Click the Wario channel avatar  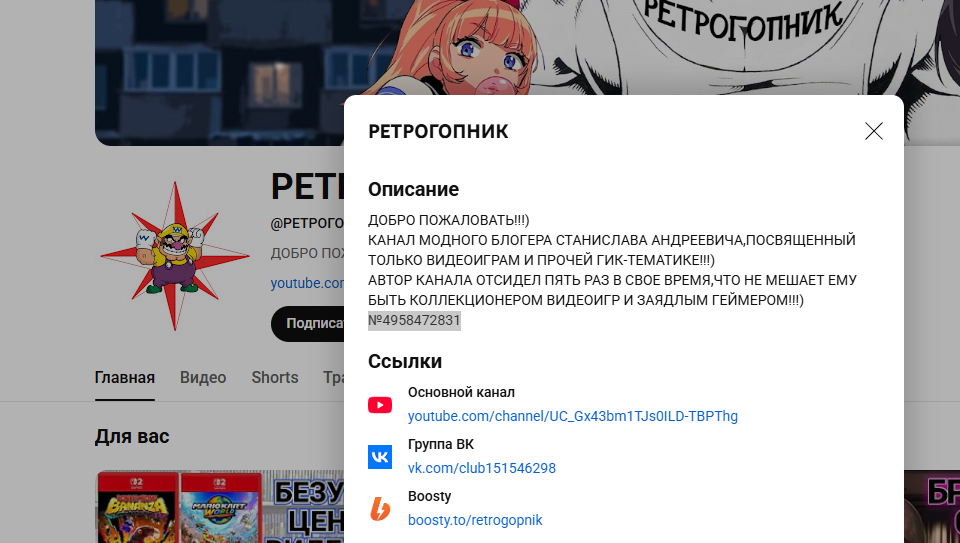coord(175,256)
